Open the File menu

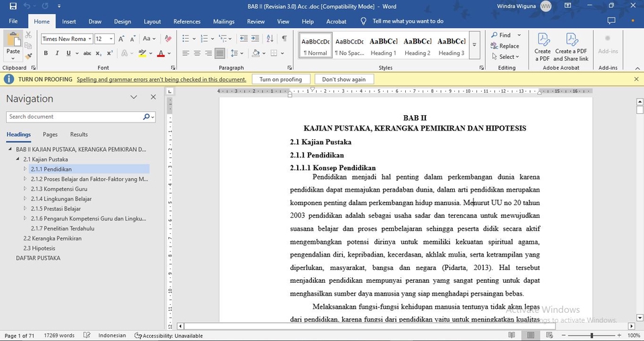tap(13, 21)
